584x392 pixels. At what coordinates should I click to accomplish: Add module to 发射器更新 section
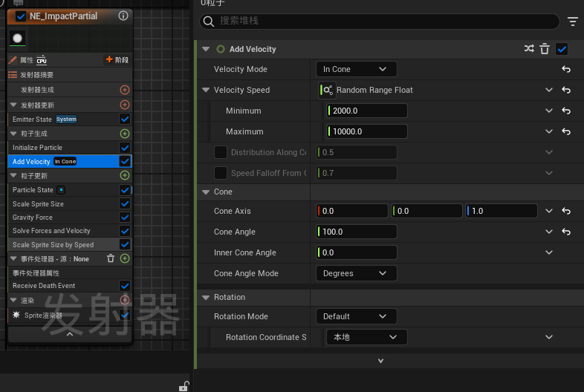tap(125, 105)
